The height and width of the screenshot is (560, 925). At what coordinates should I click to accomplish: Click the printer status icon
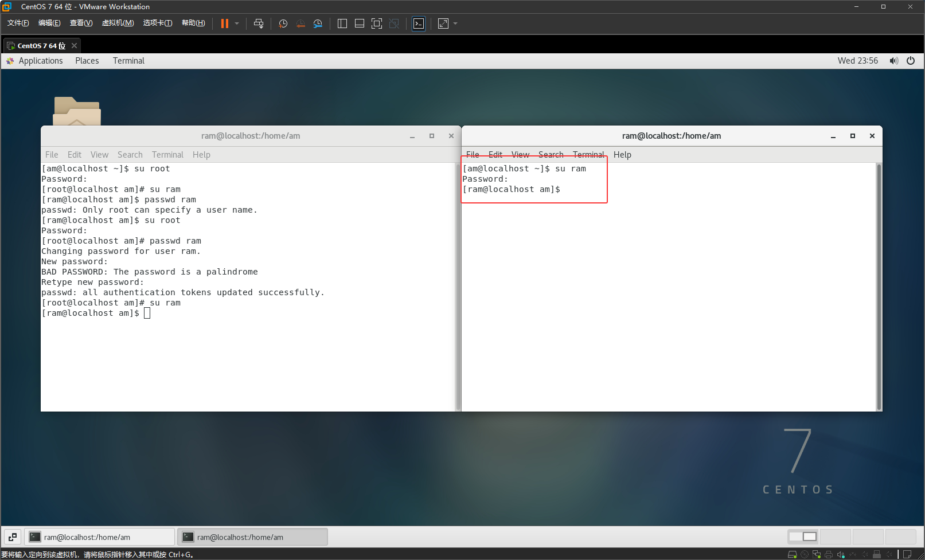829,554
